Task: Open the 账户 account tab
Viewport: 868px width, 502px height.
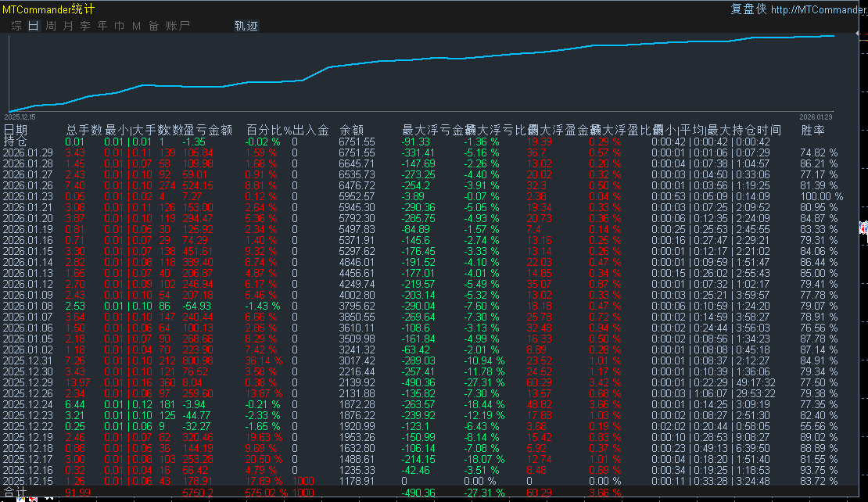Action: tap(178, 26)
